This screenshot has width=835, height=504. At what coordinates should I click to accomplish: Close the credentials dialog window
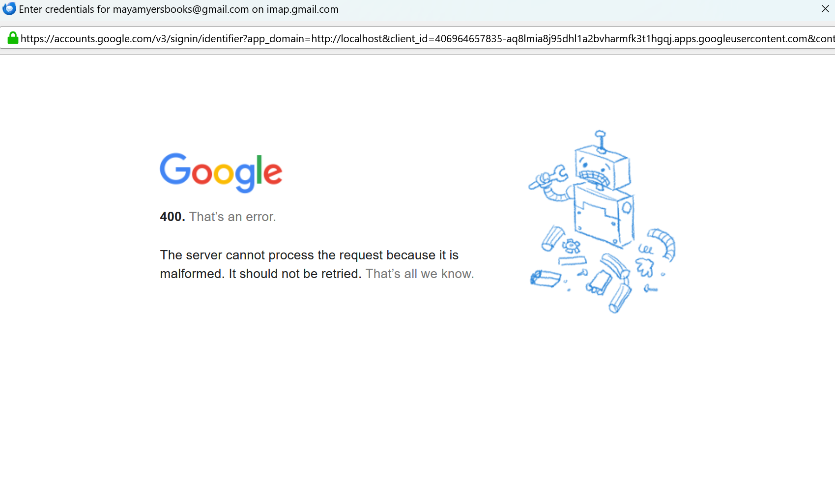(825, 9)
